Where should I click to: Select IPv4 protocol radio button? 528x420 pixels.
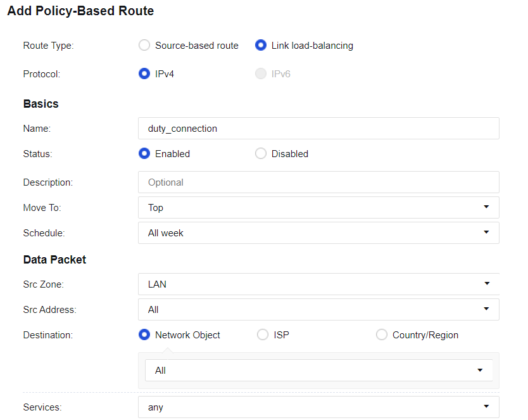click(x=144, y=73)
